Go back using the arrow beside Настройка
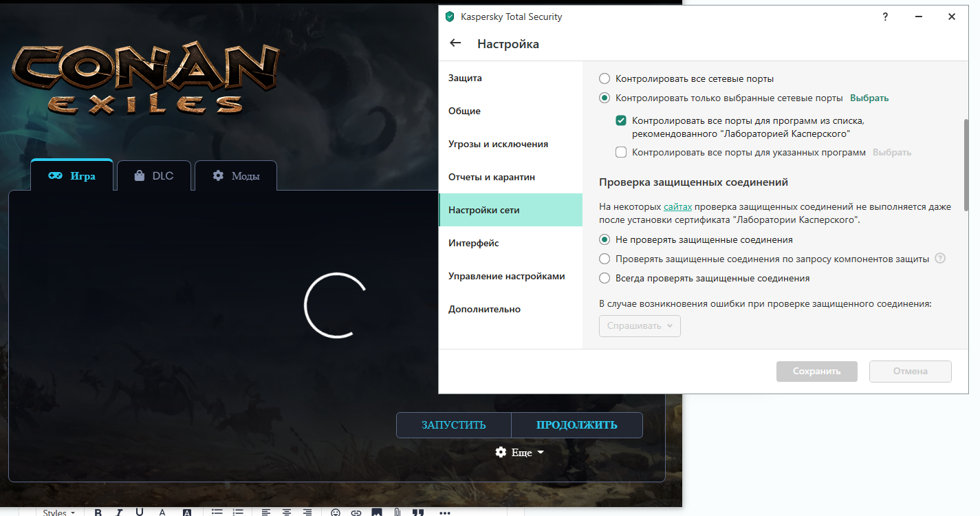 click(455, 43)
